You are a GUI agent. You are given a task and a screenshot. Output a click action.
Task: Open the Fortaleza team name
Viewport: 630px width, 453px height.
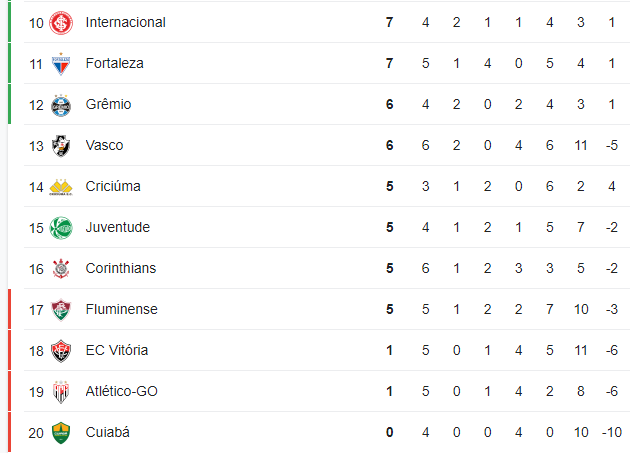pos(115,64)
